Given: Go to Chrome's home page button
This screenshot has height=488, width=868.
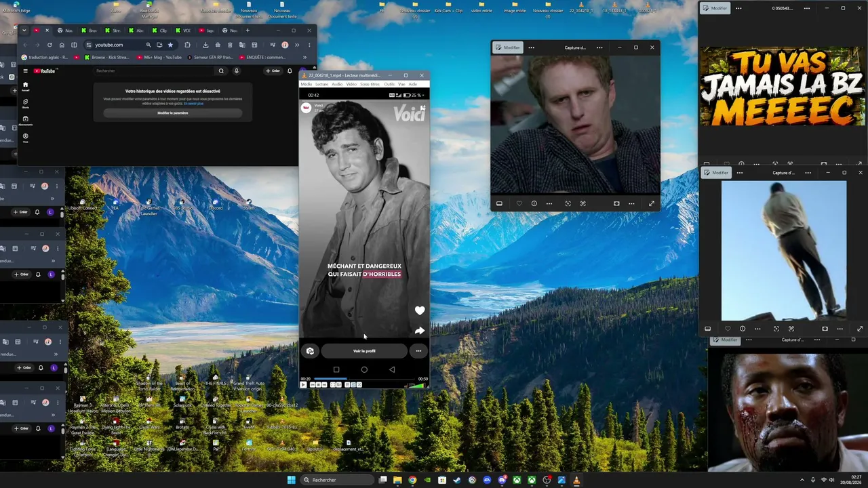Looking at the screenshot, I should pos(61,45).
